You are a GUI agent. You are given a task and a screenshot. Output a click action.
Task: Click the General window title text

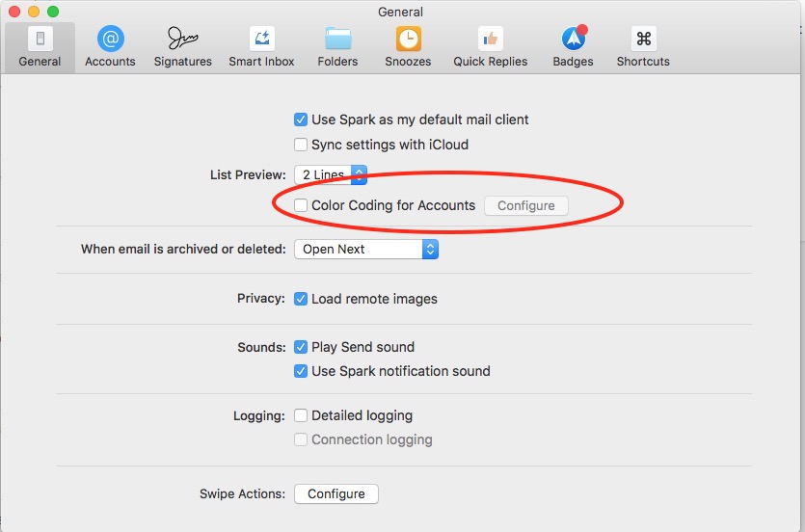click(x=400, y=12)
